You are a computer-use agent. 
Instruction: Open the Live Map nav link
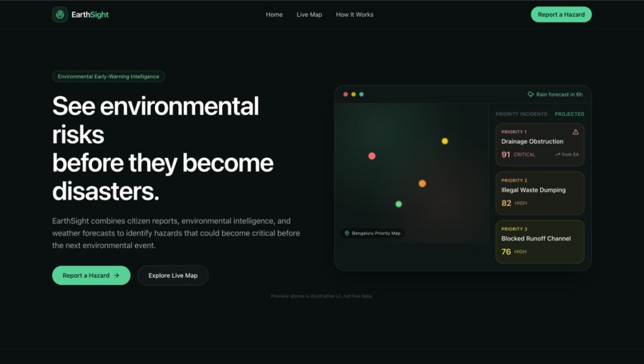[309, 14]
